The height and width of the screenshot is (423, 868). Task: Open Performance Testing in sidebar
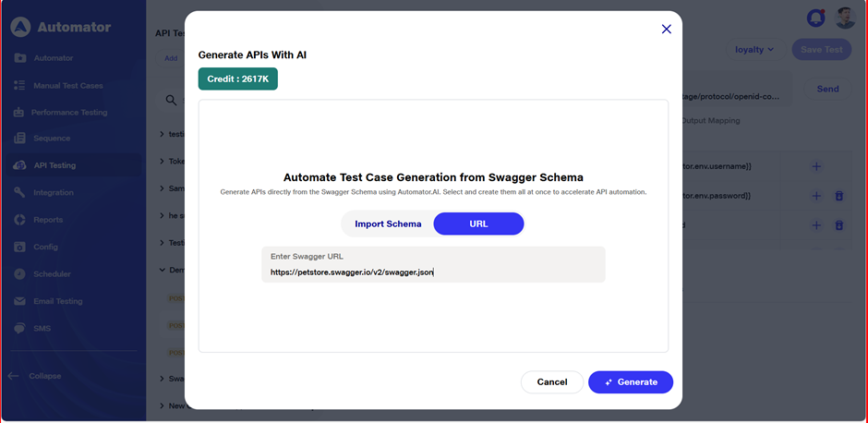[68, 112]
